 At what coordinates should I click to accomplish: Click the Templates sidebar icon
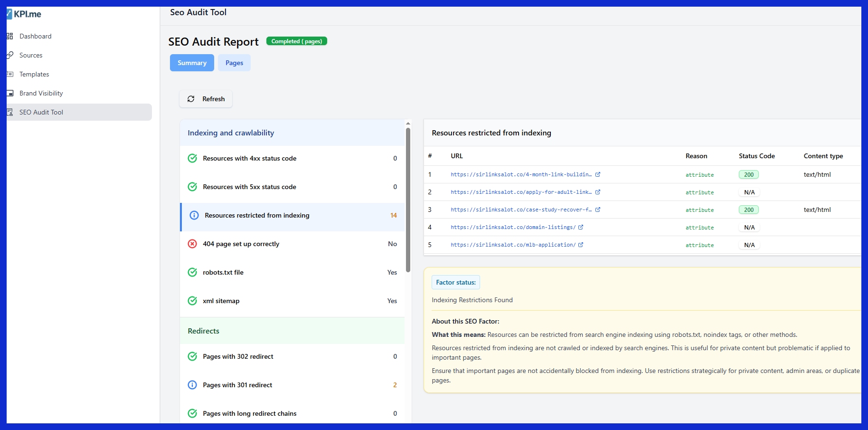point(10,74)
